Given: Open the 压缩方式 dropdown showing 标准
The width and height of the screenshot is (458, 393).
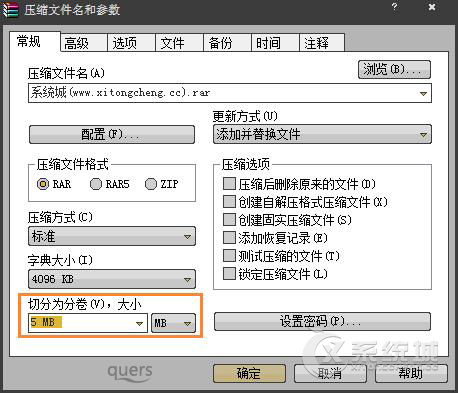Looking at the screenshot, I should pyautogui.click(x=112, y=236).
